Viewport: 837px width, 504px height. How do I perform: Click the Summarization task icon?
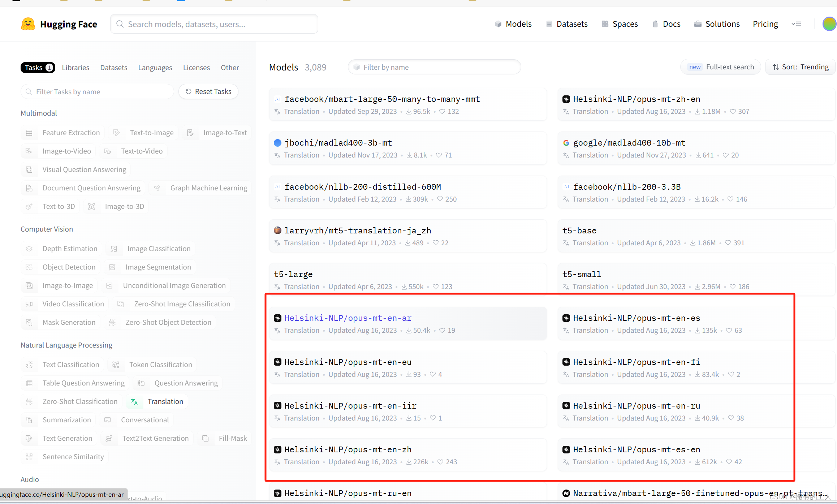click(29, 420)
